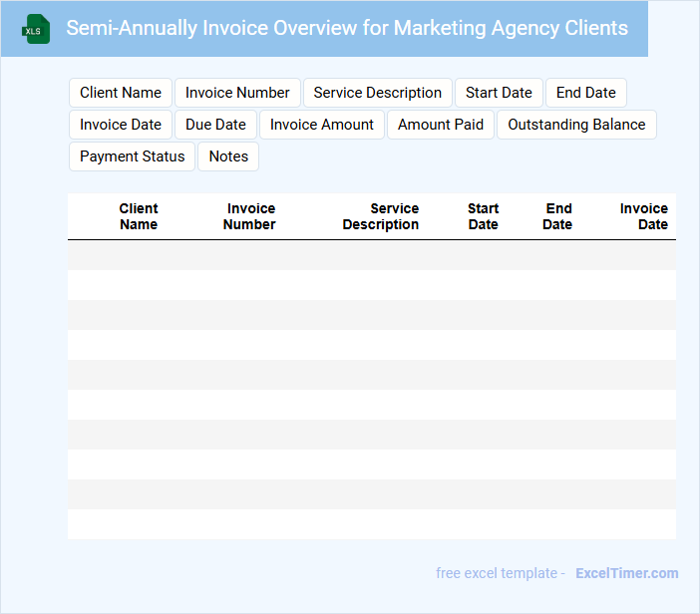Choose the Start Date tag

[x=499, y=93]
